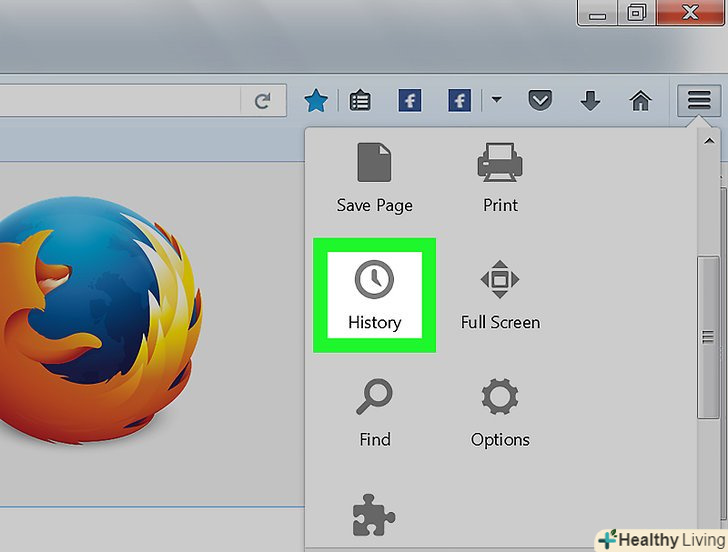Image resolution: width=728 pixels, height=552 pixels.
Task: Expand the dropdown arrow beside Facebook icons
Action: pyautogui.click(x=496, y=100)
